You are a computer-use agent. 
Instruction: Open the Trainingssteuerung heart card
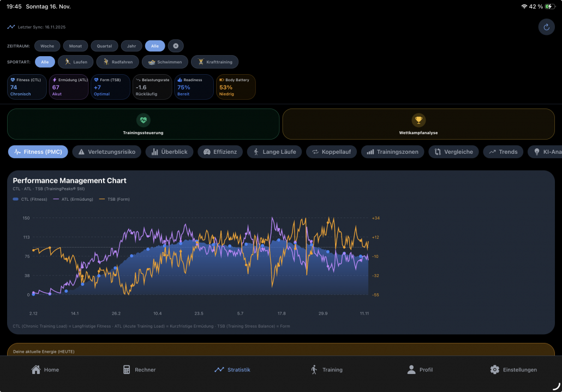click(x=143, y=124)
